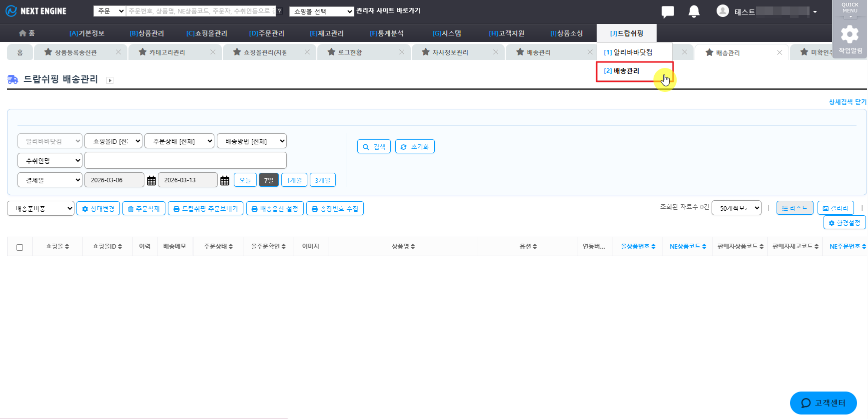Click the user profile avatar icon

(x=723, y=11)
